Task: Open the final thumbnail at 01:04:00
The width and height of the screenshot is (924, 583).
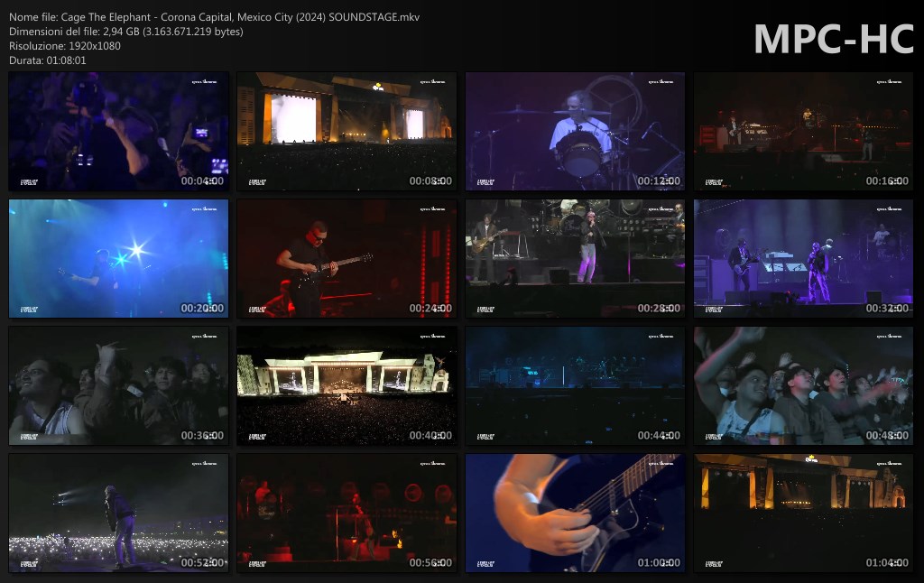Action: [803, 514]
